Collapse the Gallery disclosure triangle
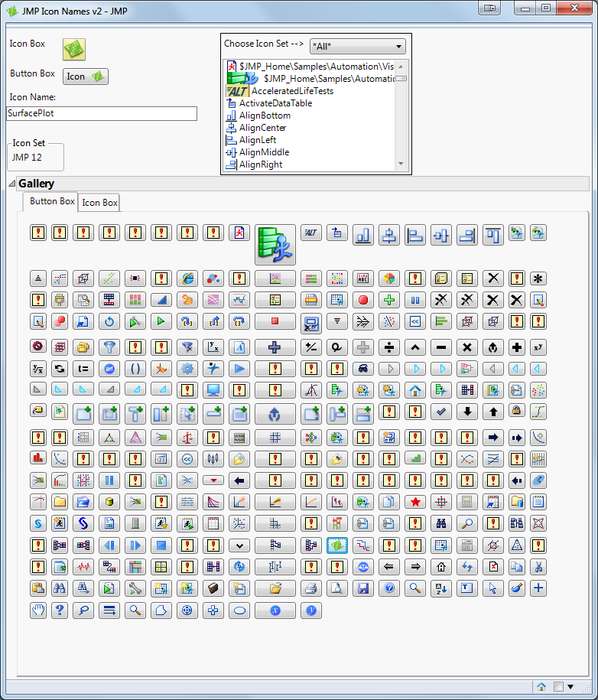Image resolution: width=598 pixels, height=700 pixels. coord(12,184)
